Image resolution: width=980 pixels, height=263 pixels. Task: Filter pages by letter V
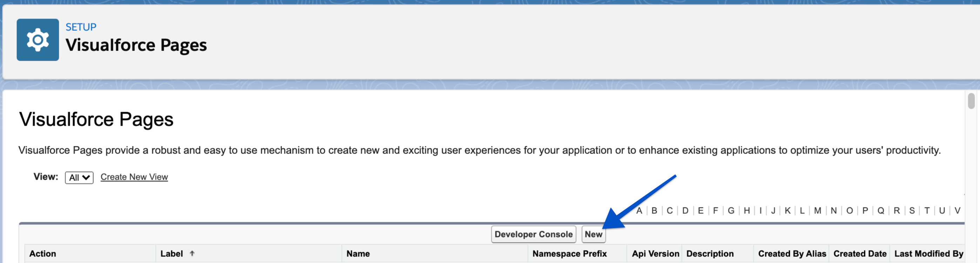(x=957, y=210)
